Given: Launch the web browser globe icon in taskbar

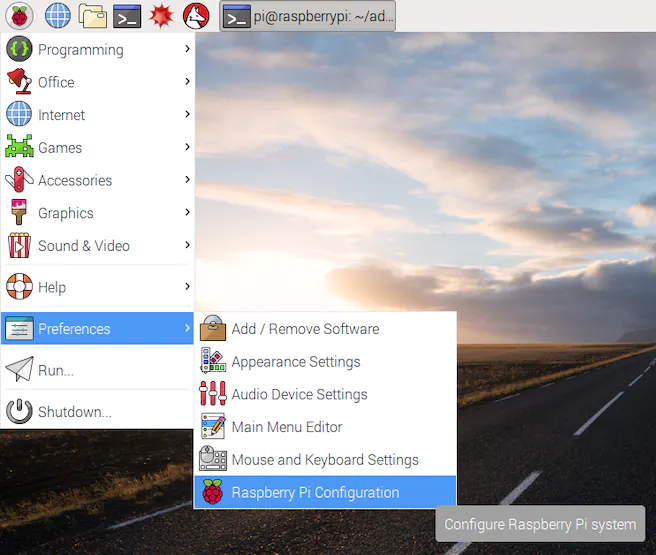Looking at the screenshot, I should point(58,16).
